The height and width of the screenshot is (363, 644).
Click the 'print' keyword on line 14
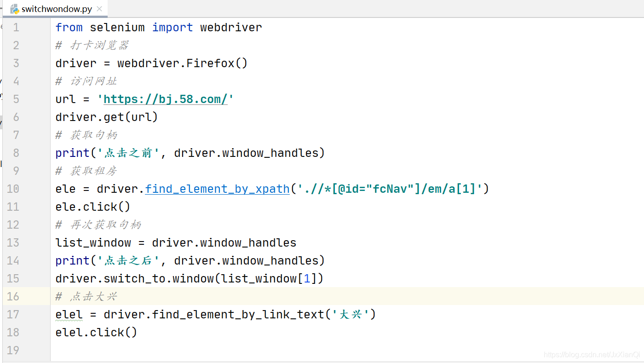72,260
